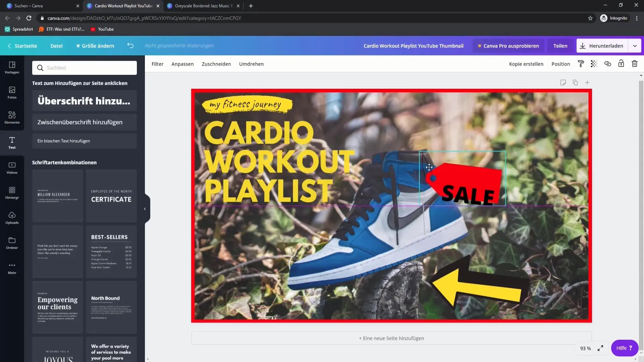Select the CARDIO WORKOUT PLAYLIST text
Viewport: 644px width, 362px height.
coord(278,162)
